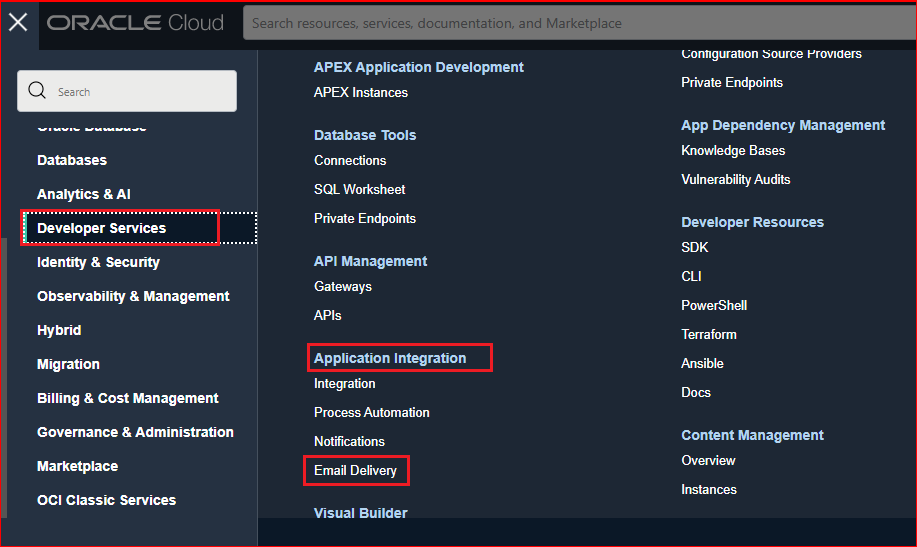Open SQL Worksheet
Viewport: 917px width, 547px height.
[x=359, y=190]
